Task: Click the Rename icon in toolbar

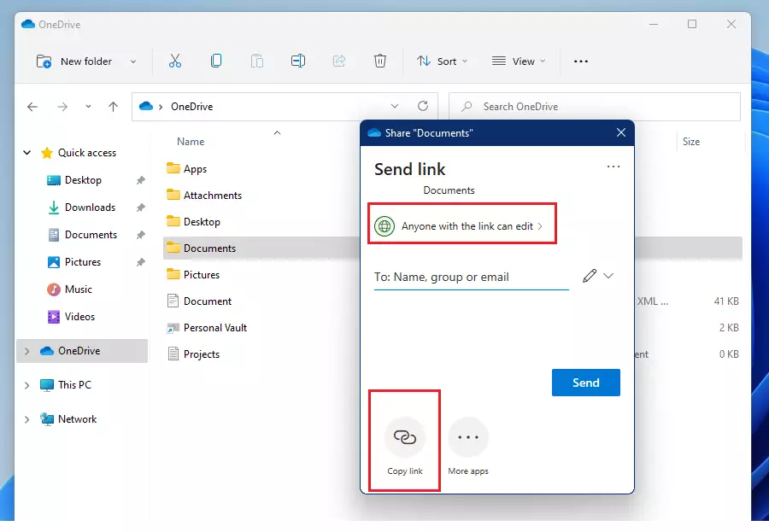Action: [x=298, y=61]
